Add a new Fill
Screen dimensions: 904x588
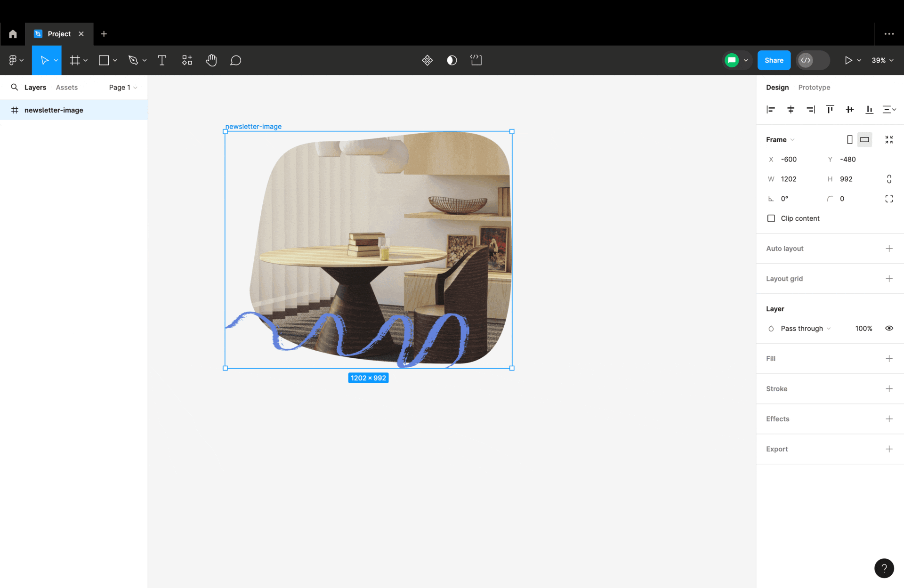pyautogui.click(x=889, y=359)
